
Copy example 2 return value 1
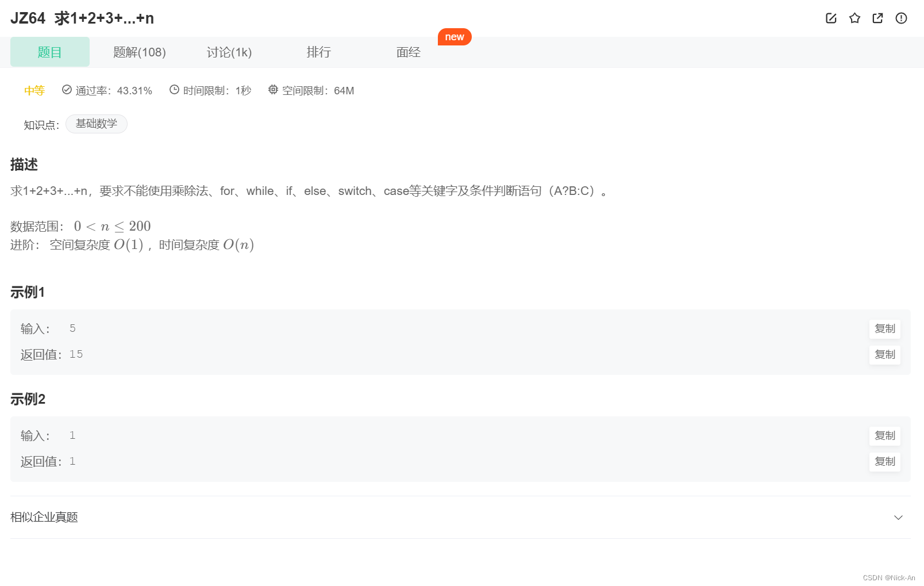point(884,462)
